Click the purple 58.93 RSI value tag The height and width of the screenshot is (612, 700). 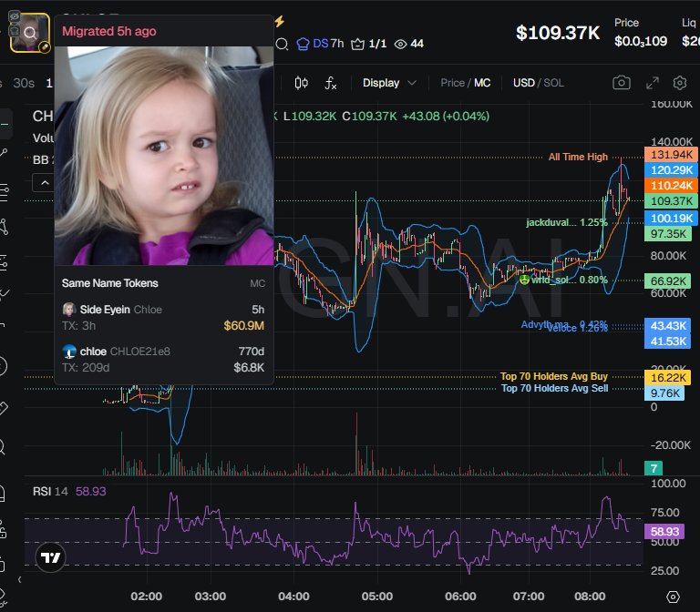[664, 532]
